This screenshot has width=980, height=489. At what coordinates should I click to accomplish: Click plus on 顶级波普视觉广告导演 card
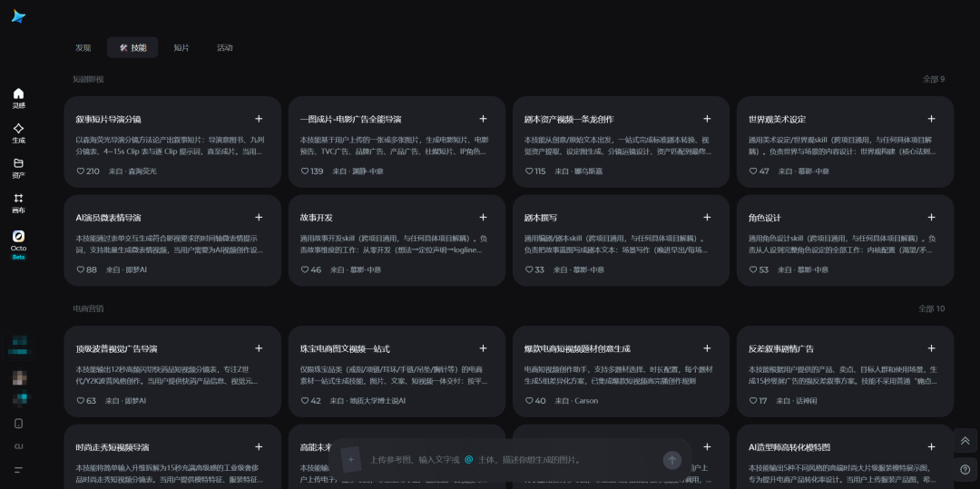coord(259,348)
